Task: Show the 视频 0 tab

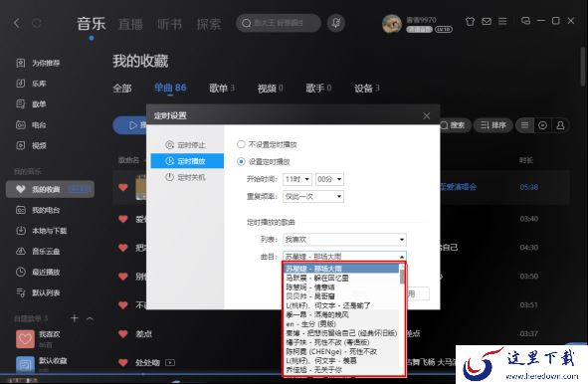Action: [x=270, y=89]
